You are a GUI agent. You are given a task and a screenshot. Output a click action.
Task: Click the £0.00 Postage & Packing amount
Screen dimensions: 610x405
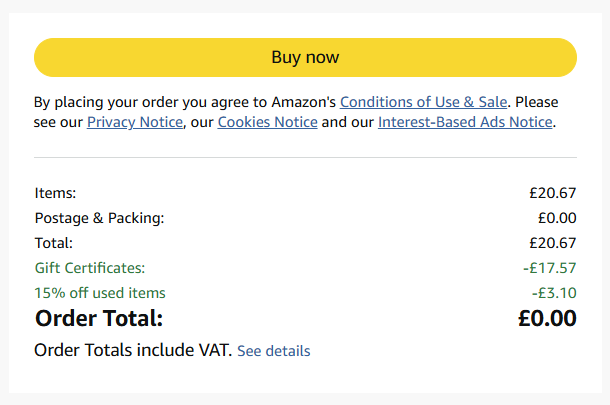point(557,218)
